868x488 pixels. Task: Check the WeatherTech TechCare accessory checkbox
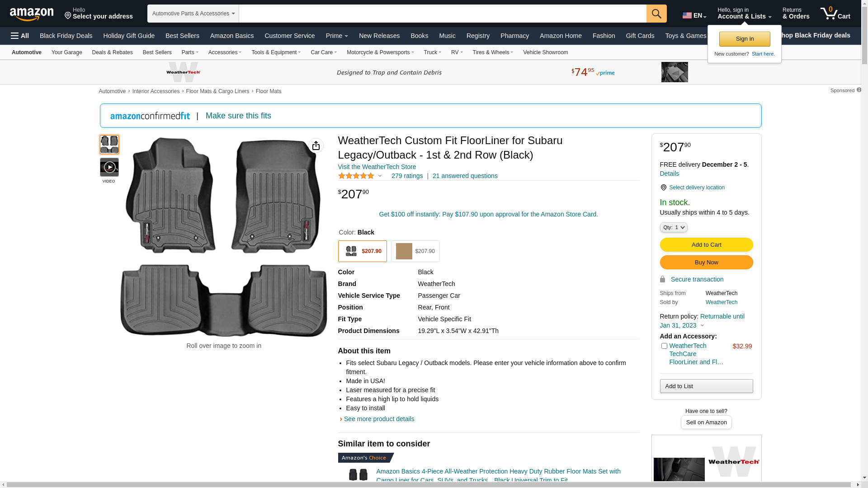pos(664,346)
